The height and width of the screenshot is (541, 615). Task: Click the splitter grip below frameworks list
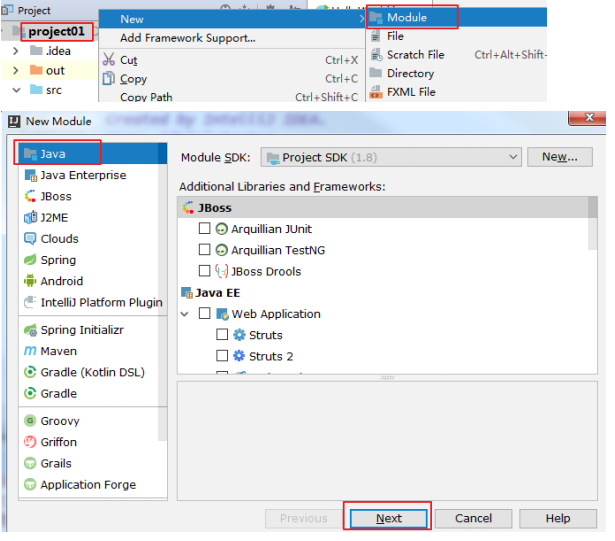point(388,377)
